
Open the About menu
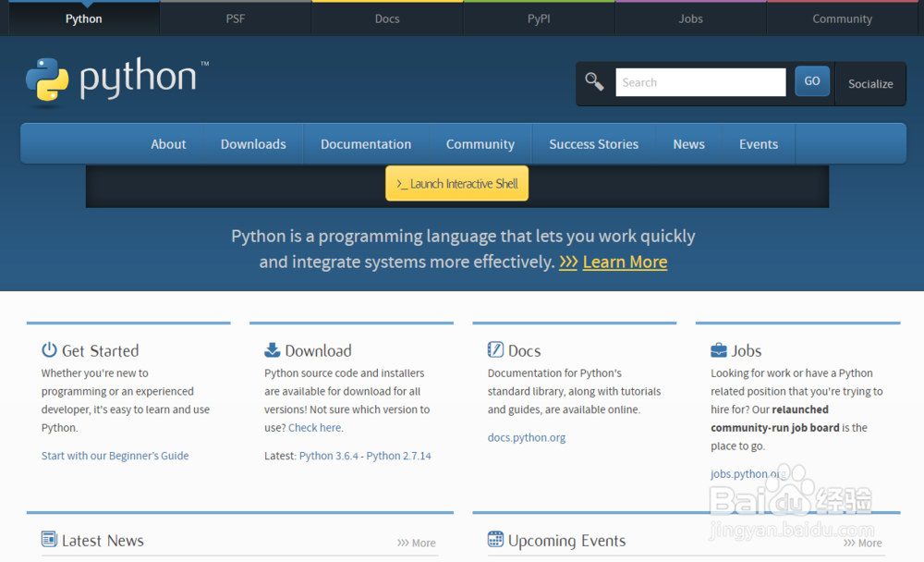(x=168, y=144)
